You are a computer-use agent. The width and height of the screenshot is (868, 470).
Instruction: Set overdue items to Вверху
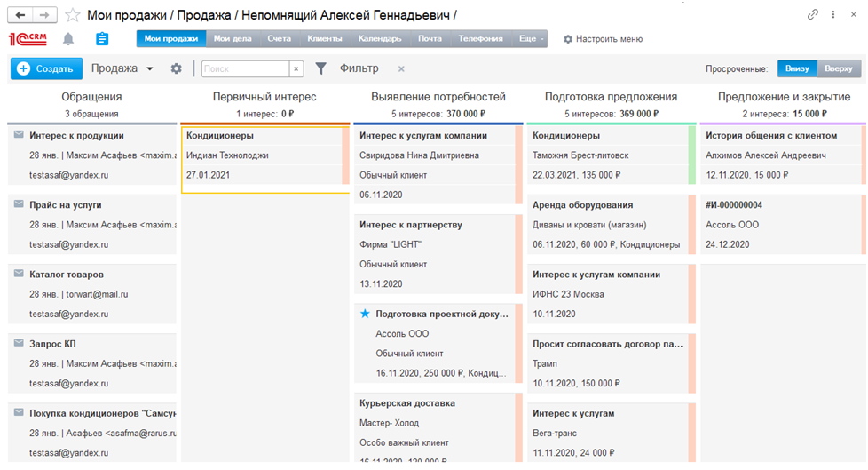pyautogui.click(x=839, y=68)
